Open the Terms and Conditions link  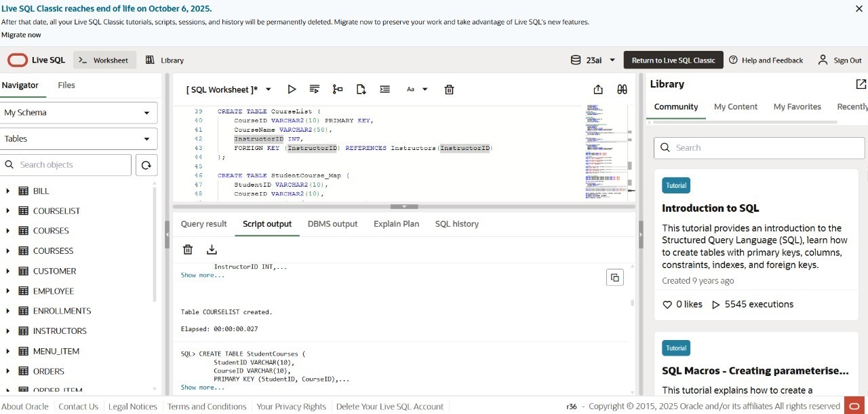(207, 407)
